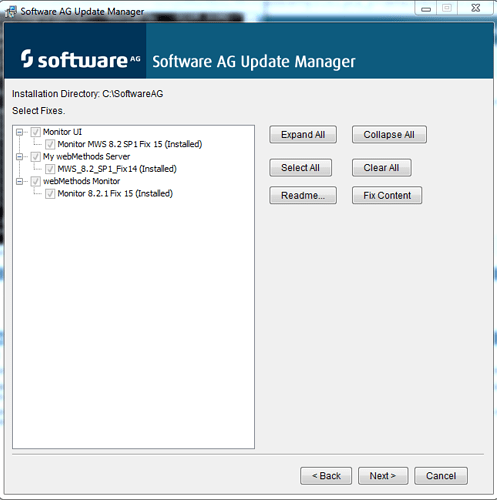Collapse the My webMethods Server node
Image resolution: width=497 pixels, height=500 pixels.
[x=19, y=157]
